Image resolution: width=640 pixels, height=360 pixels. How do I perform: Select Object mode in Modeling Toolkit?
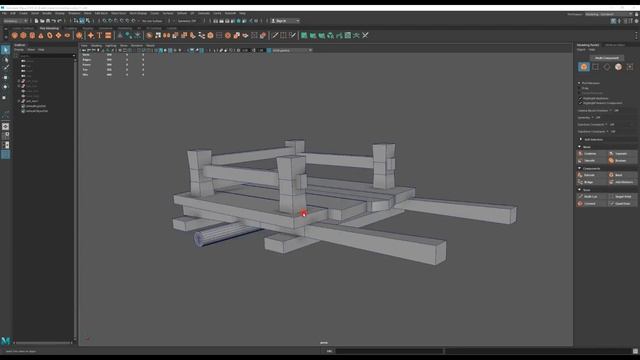(584, 67)
